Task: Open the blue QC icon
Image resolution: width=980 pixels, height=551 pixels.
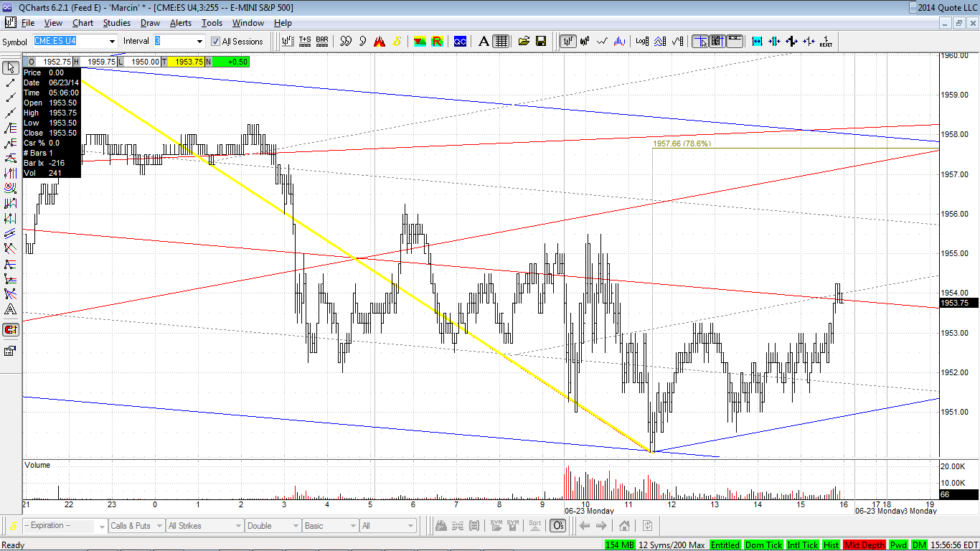Action: coord(460,42)
